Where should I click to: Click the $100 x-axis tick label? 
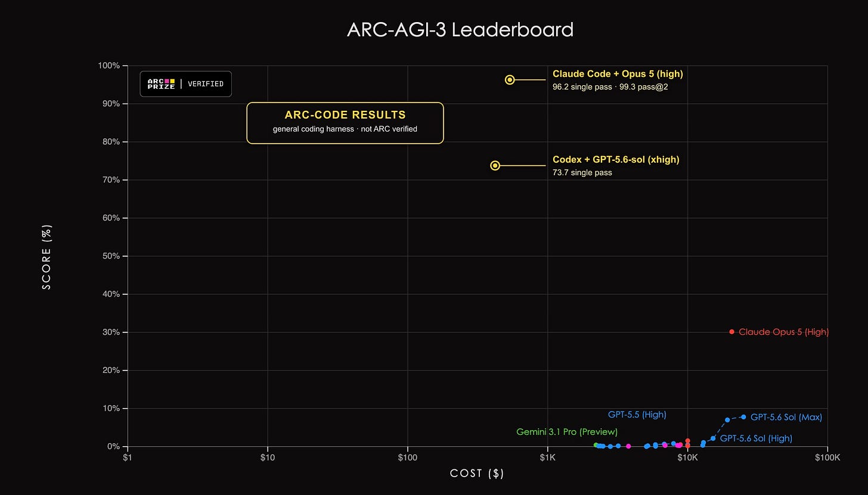pyautogui.click(x=407, y=458)
